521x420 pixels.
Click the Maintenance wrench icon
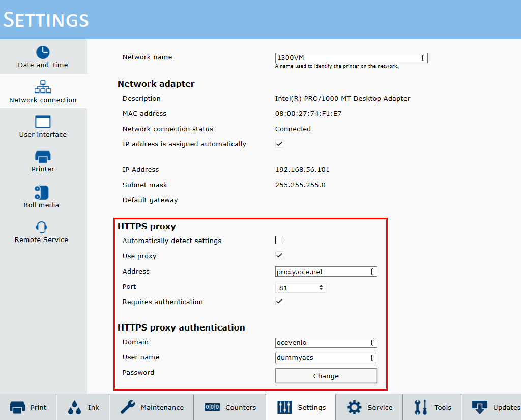tap(128, 407)
